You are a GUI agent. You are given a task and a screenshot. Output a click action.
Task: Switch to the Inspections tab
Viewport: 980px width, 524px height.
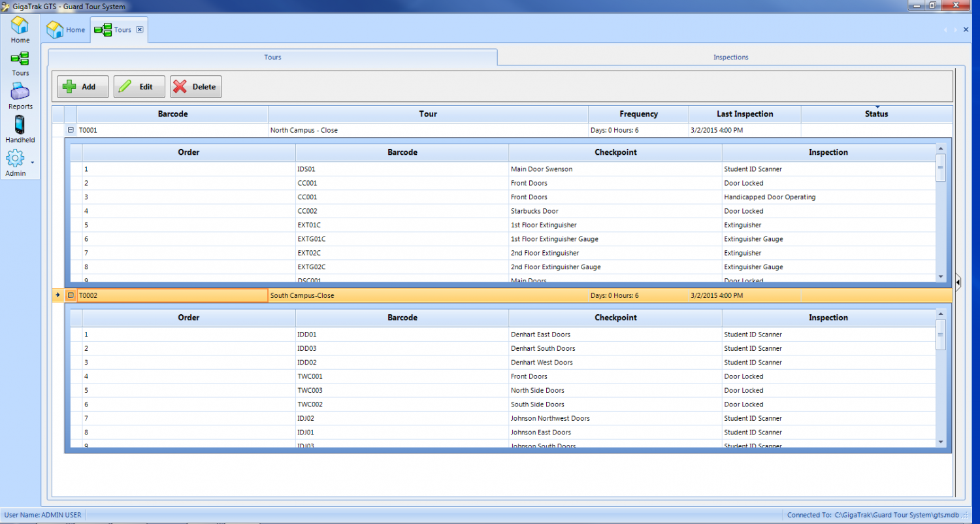coord(730,57)
